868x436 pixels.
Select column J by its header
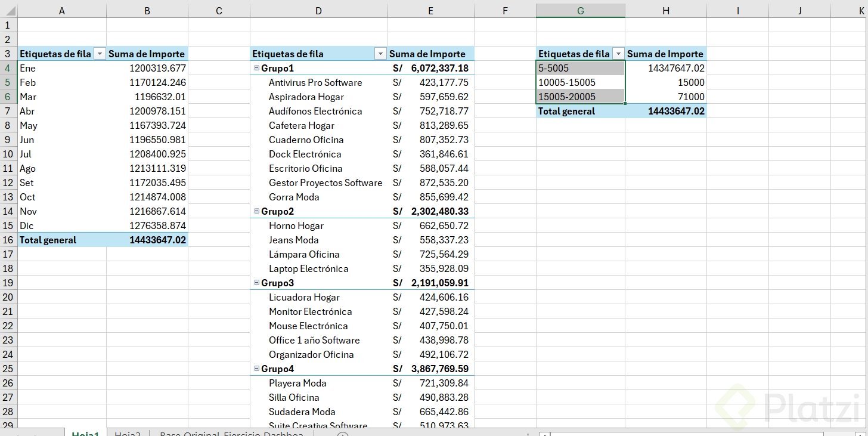(x=799, y=10)
